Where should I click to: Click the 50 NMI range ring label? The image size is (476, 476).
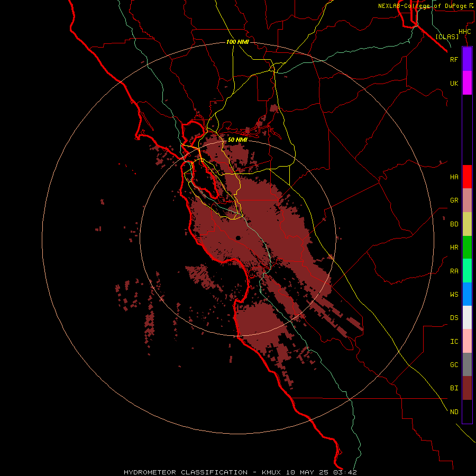pyautogui.click(x=237, y=140)
